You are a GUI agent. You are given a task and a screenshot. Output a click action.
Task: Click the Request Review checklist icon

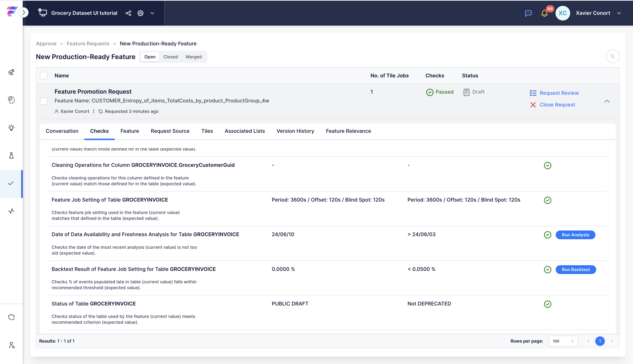tap(533, 93)
